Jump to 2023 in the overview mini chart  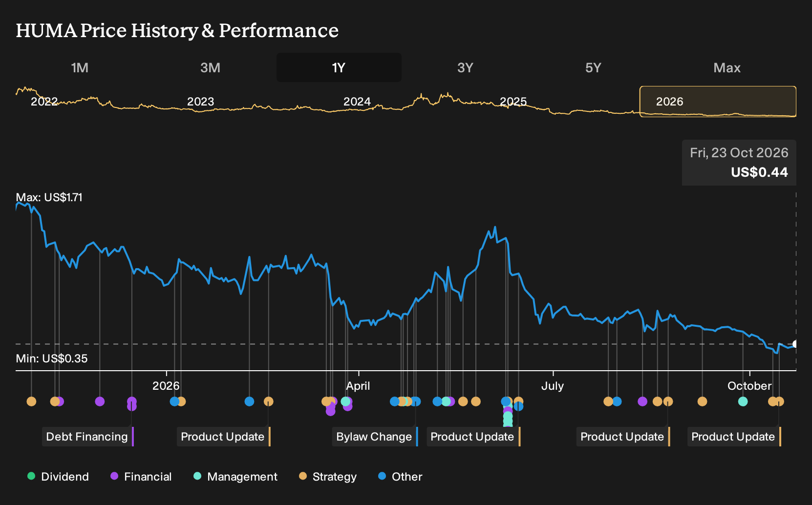point(200,102)
